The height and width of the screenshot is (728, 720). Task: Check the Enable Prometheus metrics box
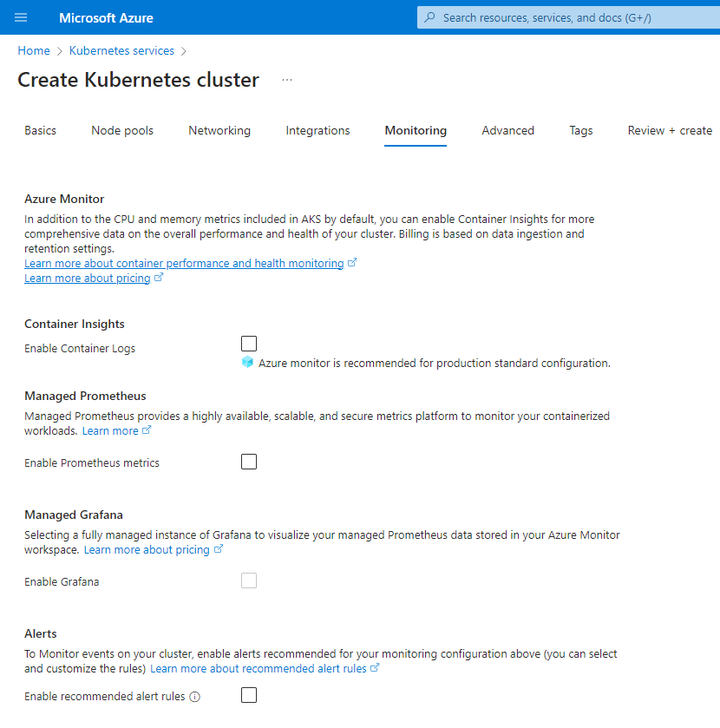pyautogui.click(x=249, y=462)
